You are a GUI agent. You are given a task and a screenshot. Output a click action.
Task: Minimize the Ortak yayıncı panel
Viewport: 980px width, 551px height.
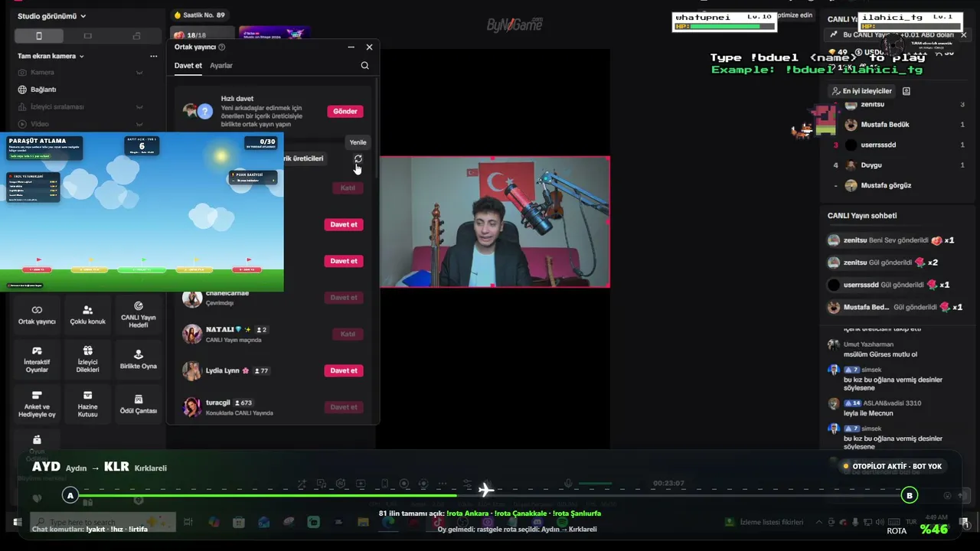click(x=351, y=47)
